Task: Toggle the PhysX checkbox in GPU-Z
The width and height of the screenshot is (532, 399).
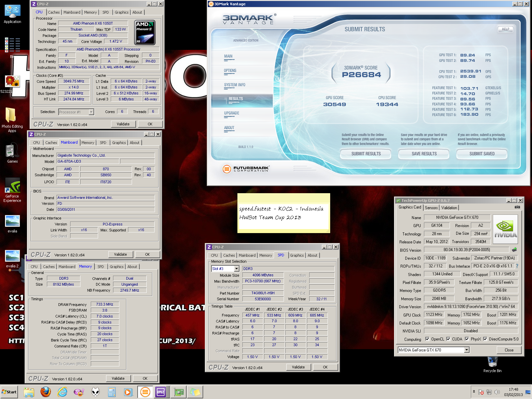Action: (x=467, y=339)
